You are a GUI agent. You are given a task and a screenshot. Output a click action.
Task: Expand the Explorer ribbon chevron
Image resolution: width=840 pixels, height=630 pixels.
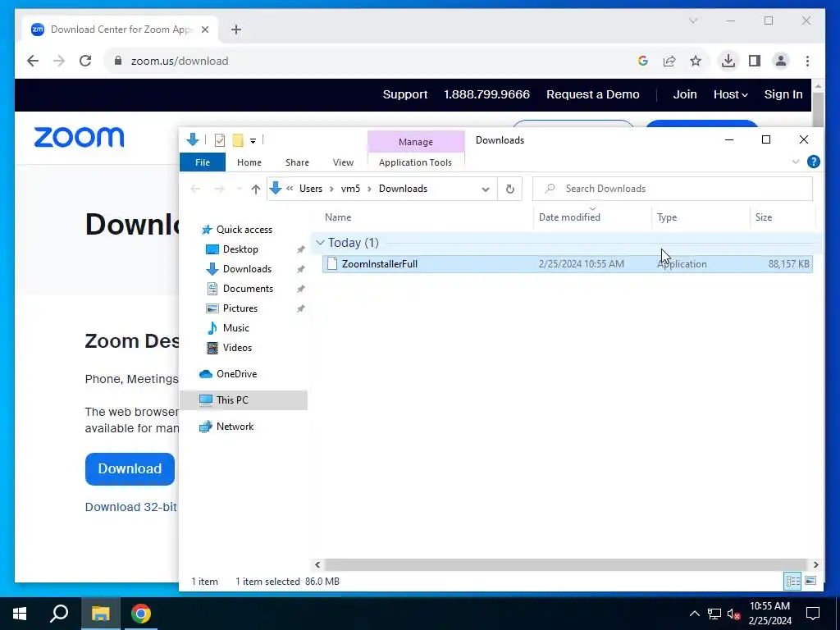[796, 162]
